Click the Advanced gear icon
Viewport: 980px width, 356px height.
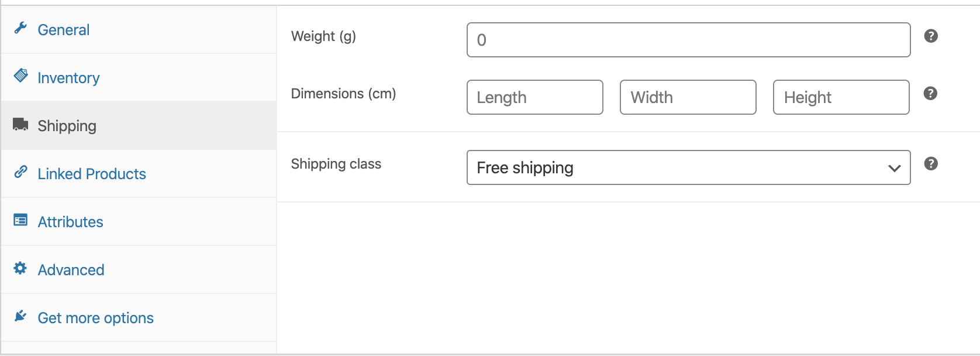pos(20,268)
